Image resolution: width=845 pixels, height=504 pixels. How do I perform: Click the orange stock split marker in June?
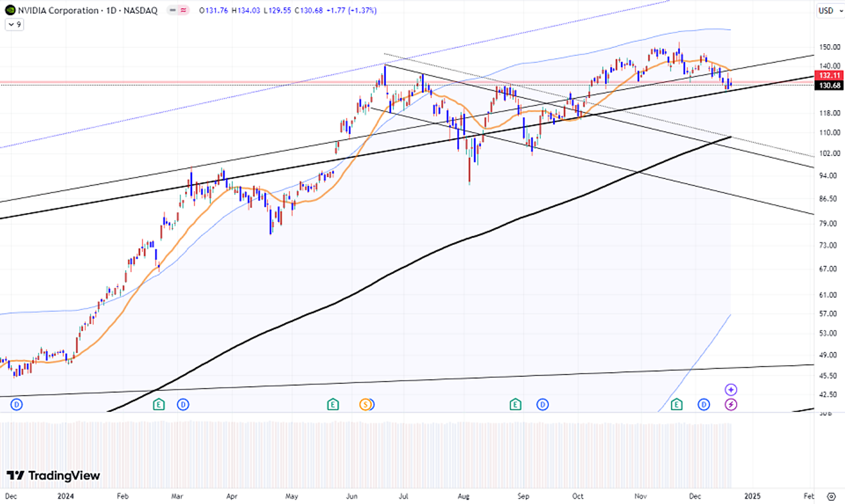pyautogui.click(x=366, y=404)
